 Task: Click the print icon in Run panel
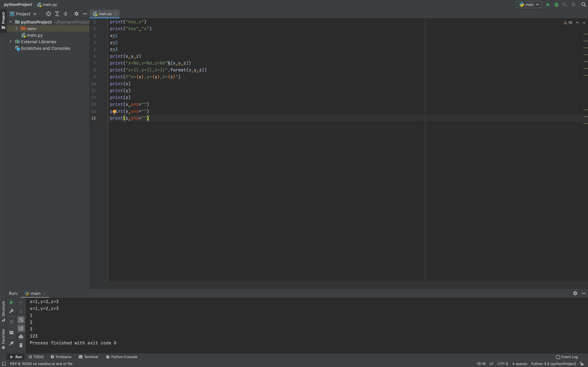click(21, 337)
